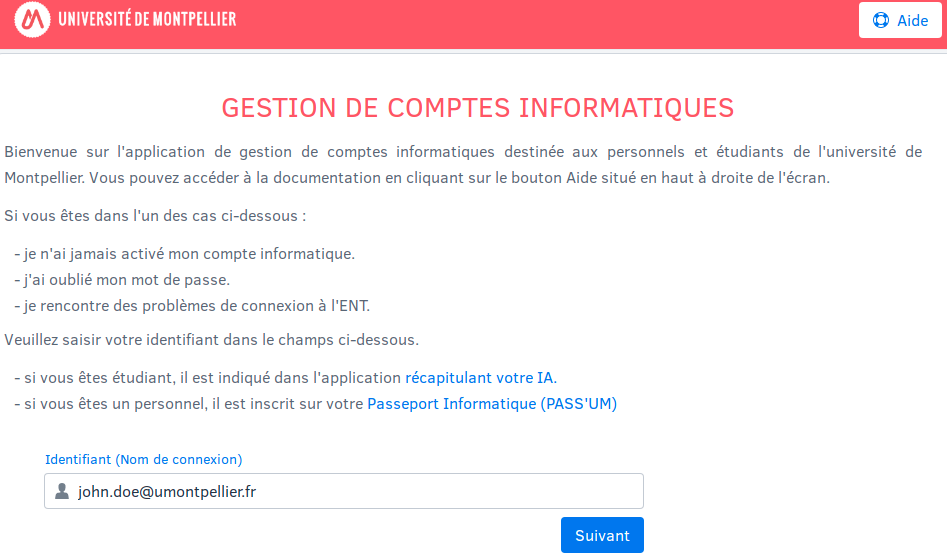Click the "GESTION DE COMPTES INFORMATIQUES" heading
This screenshot has width=947, height=559.
(477, 108)
